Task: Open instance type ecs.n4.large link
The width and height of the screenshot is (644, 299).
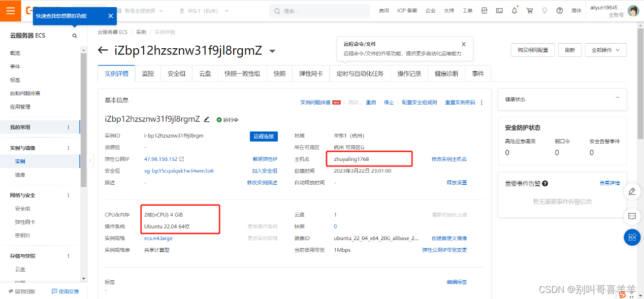Action: pos(158,238)
